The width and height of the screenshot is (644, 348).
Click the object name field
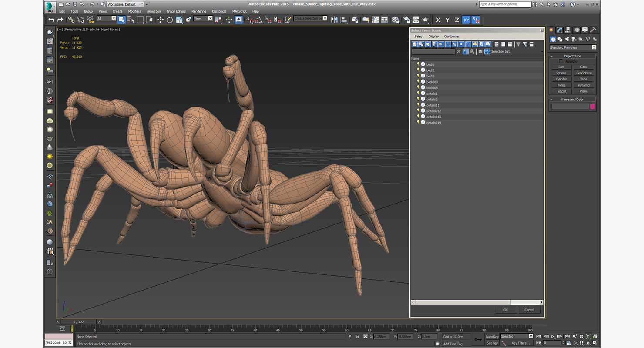(570, 107)
